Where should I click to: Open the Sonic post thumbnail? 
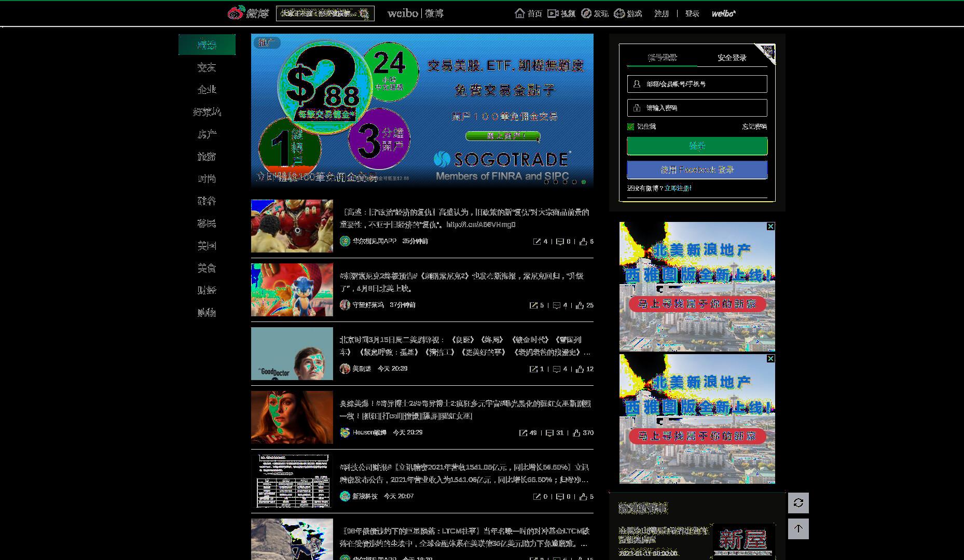coord(292,290)
